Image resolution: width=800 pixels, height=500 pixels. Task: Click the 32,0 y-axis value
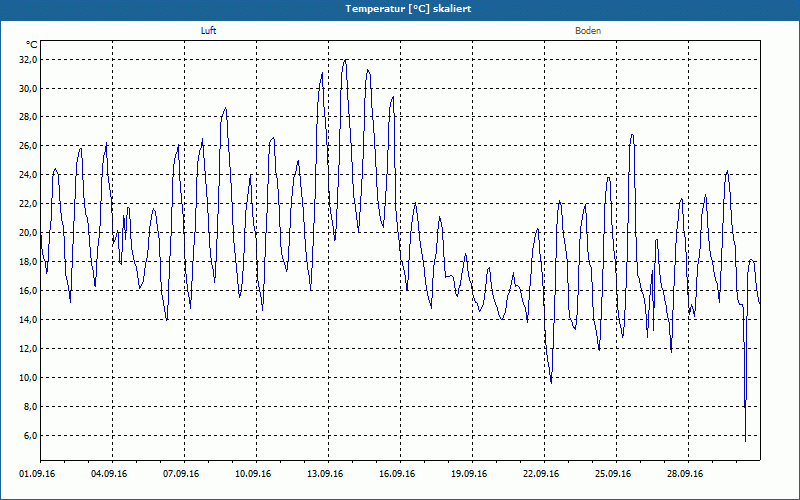click(x=28, y=60)
